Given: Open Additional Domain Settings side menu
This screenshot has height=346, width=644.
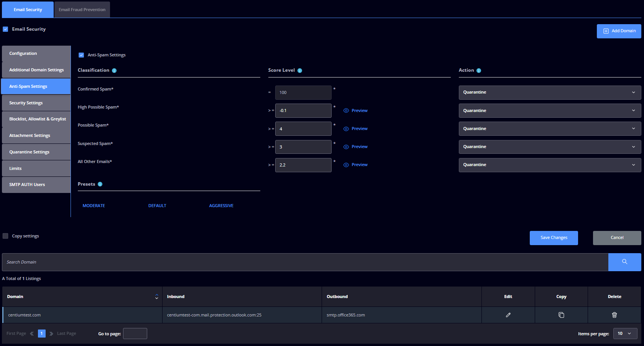Looking at the screenshot, I should click(x=36, y=70).
